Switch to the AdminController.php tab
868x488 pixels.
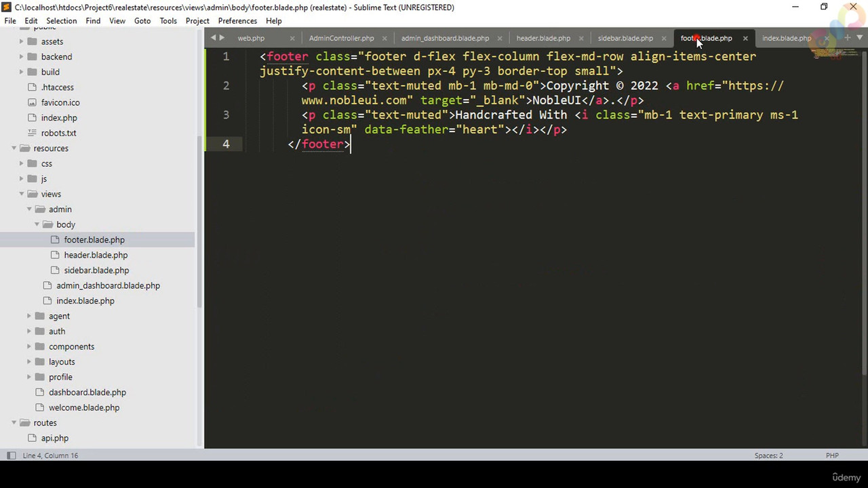pos(341,38)
